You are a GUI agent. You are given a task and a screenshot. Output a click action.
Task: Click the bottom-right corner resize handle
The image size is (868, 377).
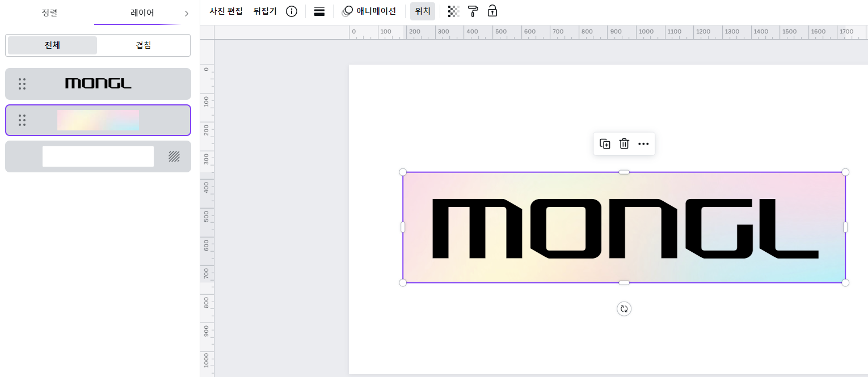point(845,282)
